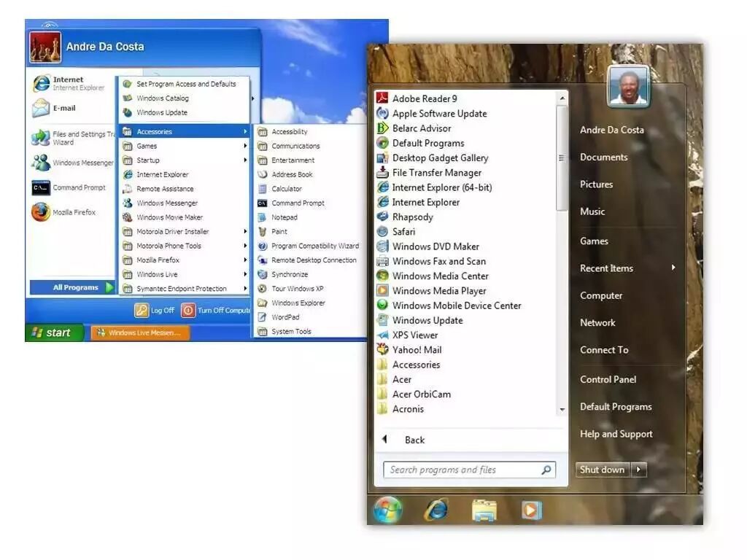Click the Mozilla Firefox icon in XP menu
This screenshot has height=560, width=747.
(x=41, y=212)
